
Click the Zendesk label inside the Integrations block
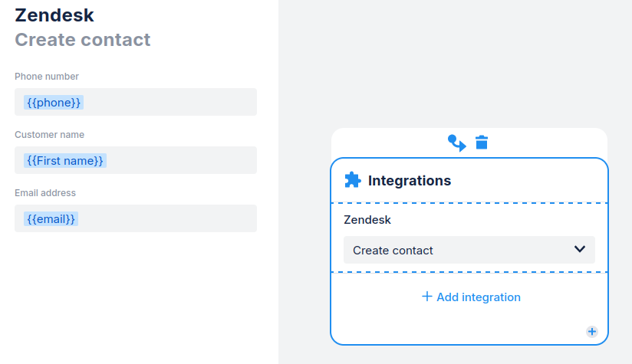pos(367,220)
